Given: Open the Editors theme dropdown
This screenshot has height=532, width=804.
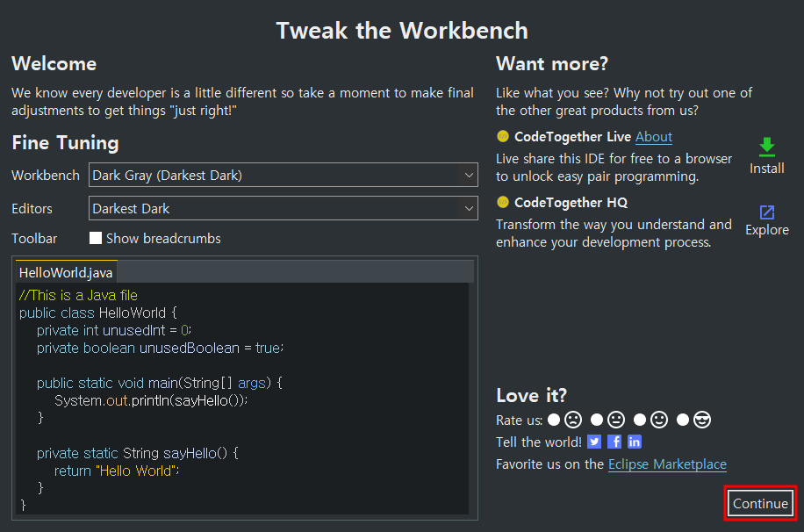Looking at the screenshot, I should point(283,208).
